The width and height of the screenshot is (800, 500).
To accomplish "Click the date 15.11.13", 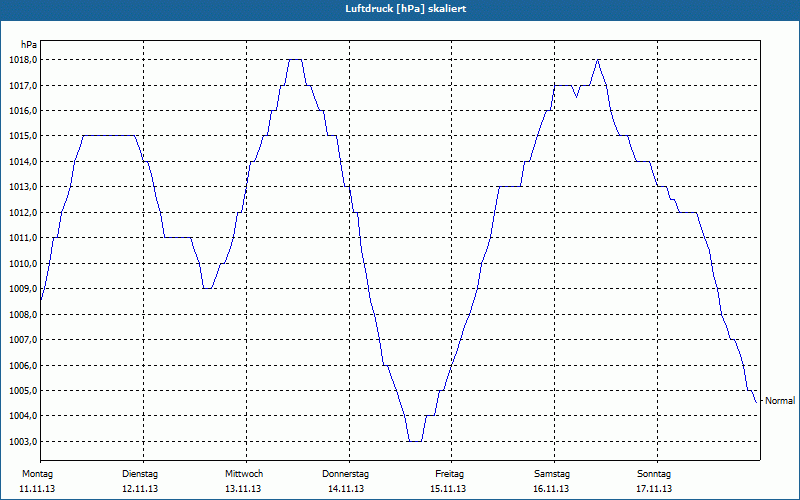I will [x=448, y=489].
